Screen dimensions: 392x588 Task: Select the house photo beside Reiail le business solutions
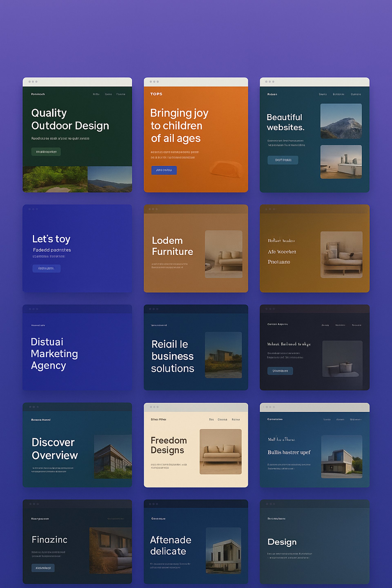click(x=223, y=355)
